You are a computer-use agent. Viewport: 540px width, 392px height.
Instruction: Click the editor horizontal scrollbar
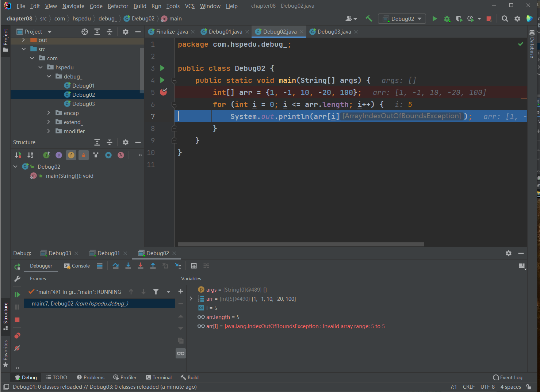click(x=301, y=244)
